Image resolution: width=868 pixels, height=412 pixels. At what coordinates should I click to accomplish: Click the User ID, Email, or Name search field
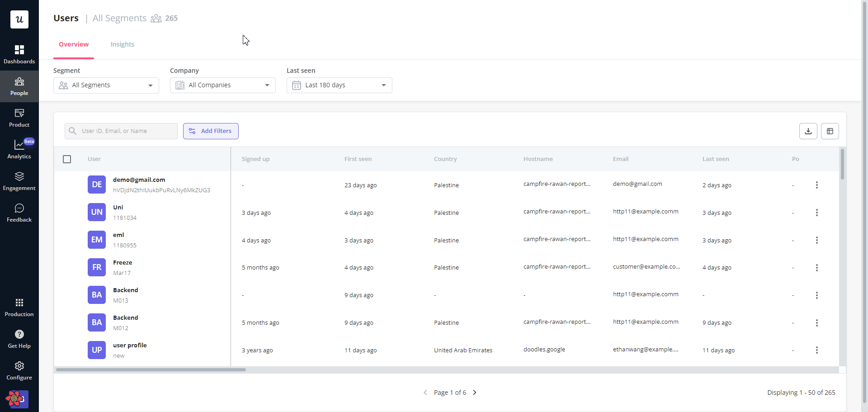[121, 131]
